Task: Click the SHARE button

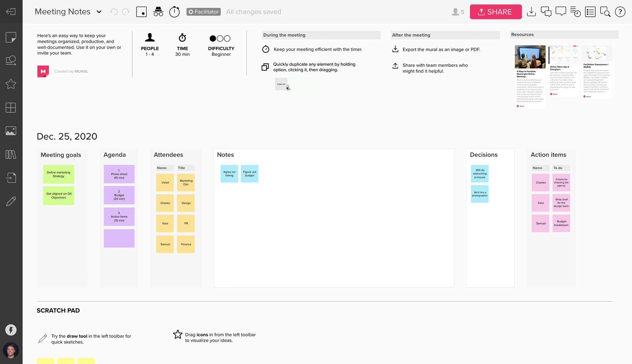Action: (x=495, y=12)
